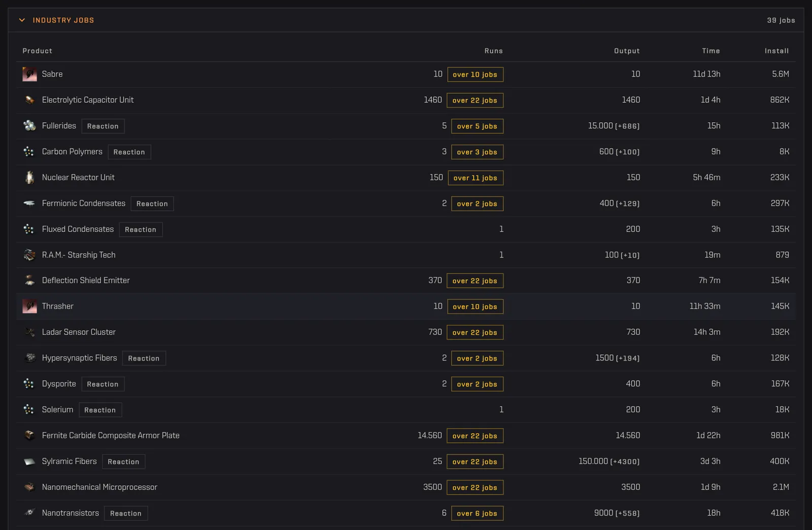This screenshot has width=812, height=530.
Task: Click the Nuclear Reactor Unit icon
Action: click(29, 178)
